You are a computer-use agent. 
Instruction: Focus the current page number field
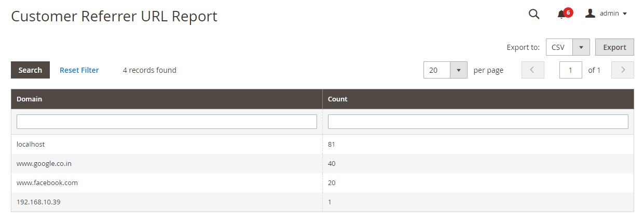pyautogui.click(x=571, y=70)
